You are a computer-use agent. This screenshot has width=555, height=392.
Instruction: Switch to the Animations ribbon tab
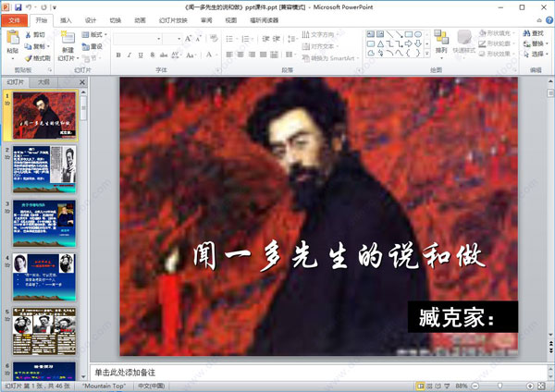click(x=141, y=20)
